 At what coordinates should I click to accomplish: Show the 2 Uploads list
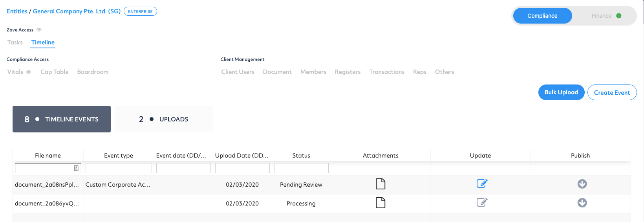(164, 119)
